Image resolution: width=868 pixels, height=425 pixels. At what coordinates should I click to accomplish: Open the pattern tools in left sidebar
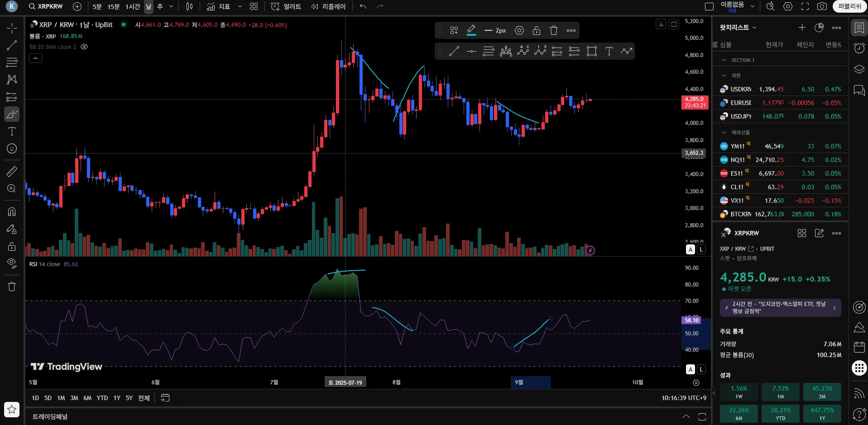click(12, 80)
